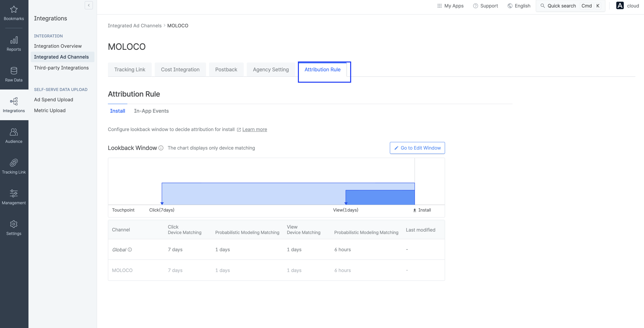Screen dimensions: 644x328
Task: Switch to the In-App Events sub-tab
Action: click(x=151, y=111)
